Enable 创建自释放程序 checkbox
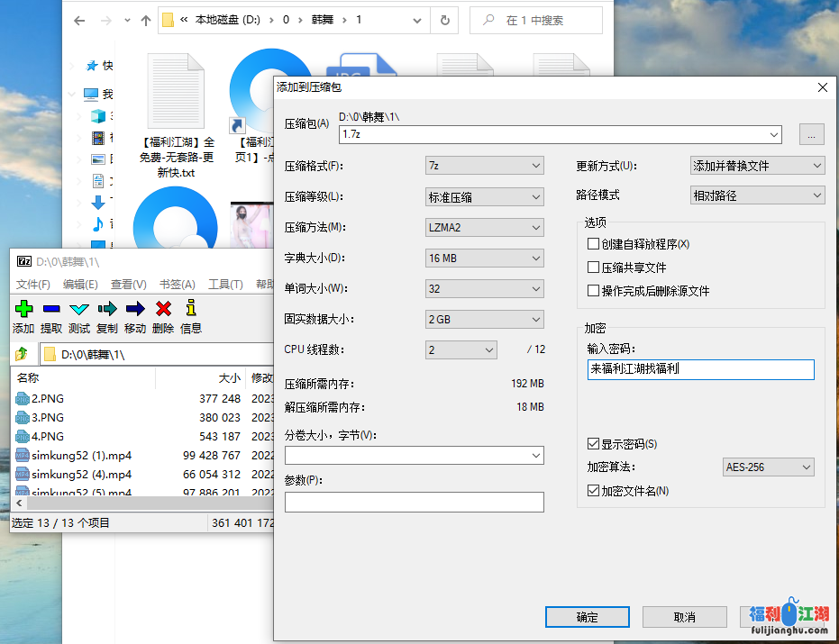Viewport: 839px width, 644px height. pyautogui.click(x=593, y=243)
